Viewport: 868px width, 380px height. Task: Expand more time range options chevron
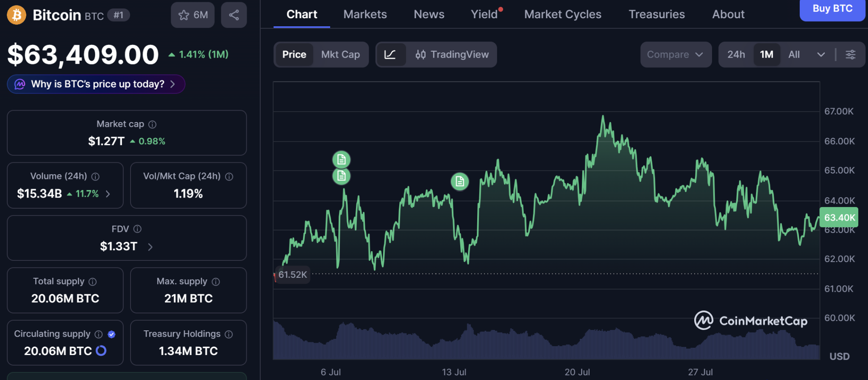click(x=821, y=55)
